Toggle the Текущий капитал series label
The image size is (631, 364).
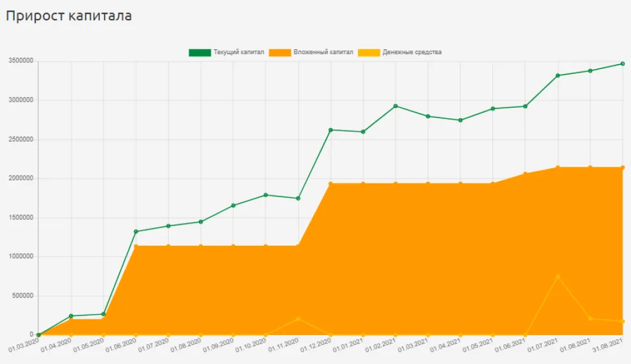(238, 52)
